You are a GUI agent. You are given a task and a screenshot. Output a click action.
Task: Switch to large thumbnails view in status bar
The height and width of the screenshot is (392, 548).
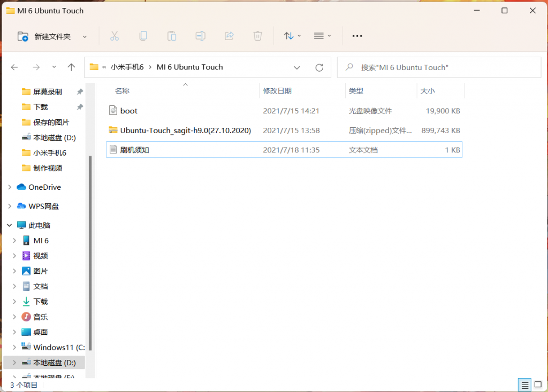pos(538,385)
